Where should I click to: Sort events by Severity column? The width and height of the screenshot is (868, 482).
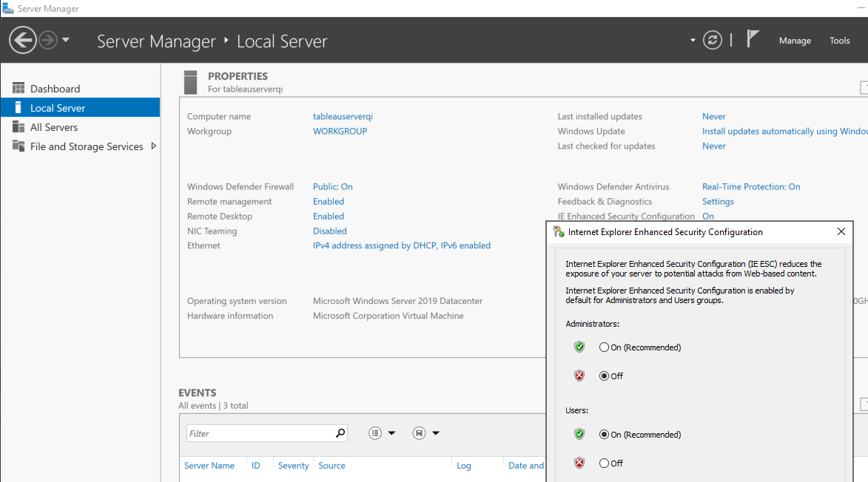(293, 466)
